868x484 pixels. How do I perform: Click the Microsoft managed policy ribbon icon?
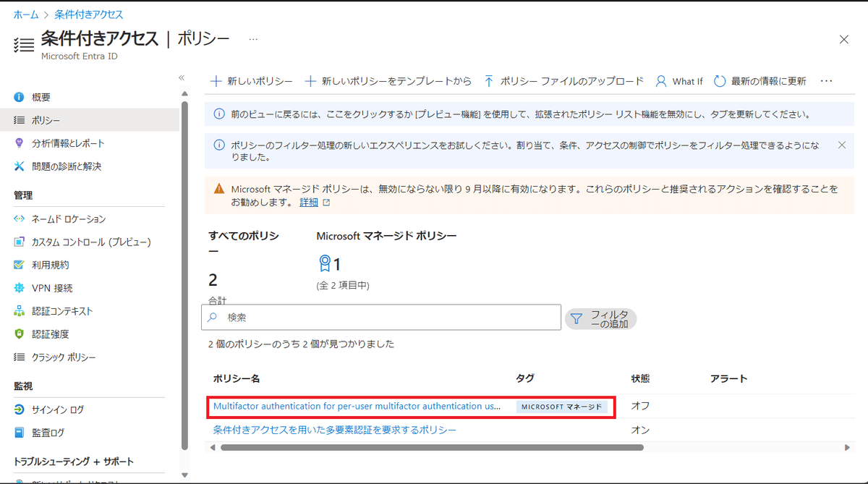[x=325, y=264]
